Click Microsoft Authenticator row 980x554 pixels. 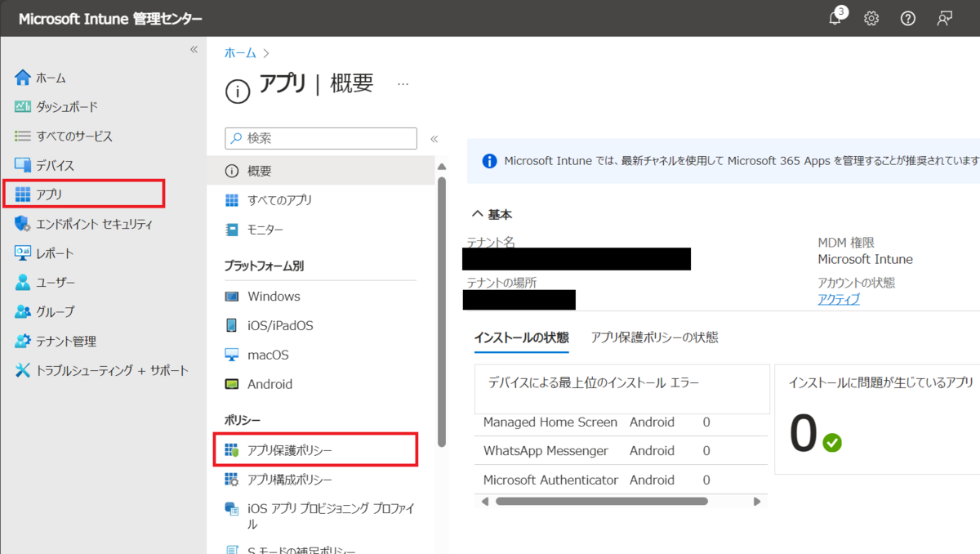point(622,480)
